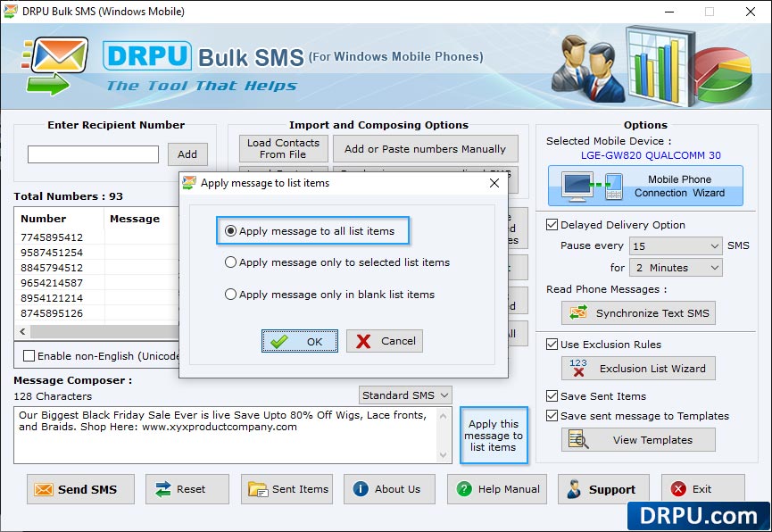
Task: Click Load Contacts From File button
Action: pyautogui.click(x=284, y=148)
